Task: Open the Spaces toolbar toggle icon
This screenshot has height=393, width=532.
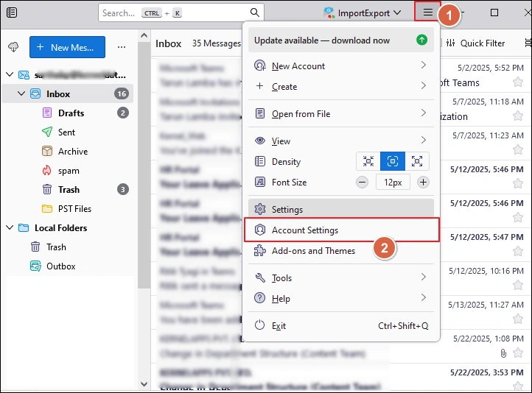Action: click(x=12, y=13)
